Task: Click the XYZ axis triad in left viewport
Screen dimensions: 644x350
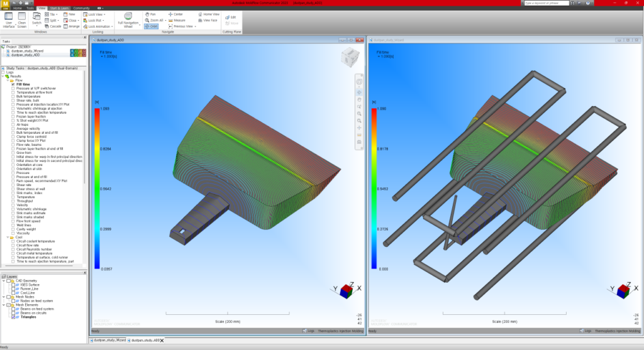Action: (x=347, y=290)
